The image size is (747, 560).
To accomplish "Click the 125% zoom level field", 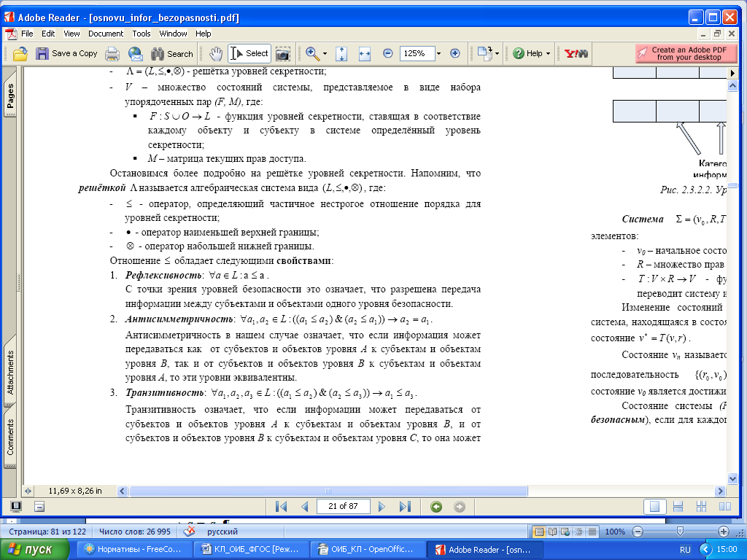I will click(417, 53).
